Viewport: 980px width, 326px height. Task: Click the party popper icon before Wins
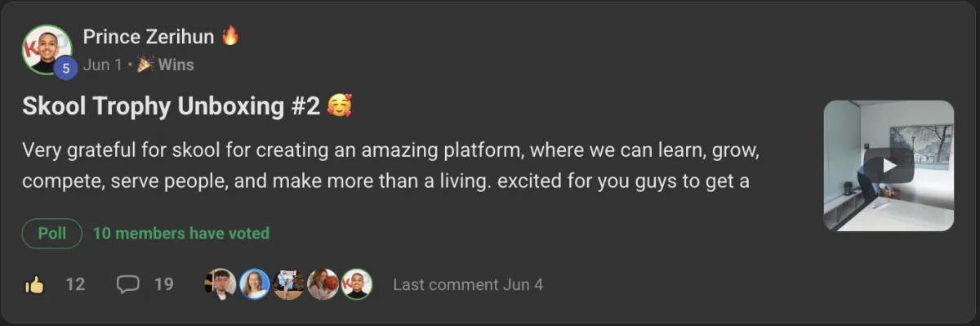coord(145,65)
